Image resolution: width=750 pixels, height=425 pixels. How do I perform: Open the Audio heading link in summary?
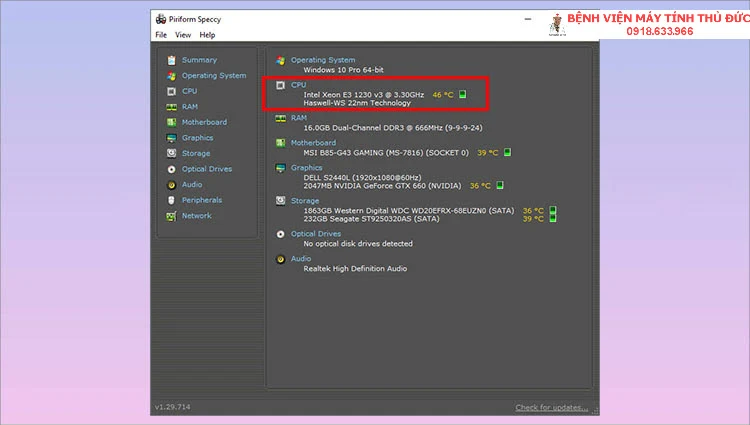301,259
